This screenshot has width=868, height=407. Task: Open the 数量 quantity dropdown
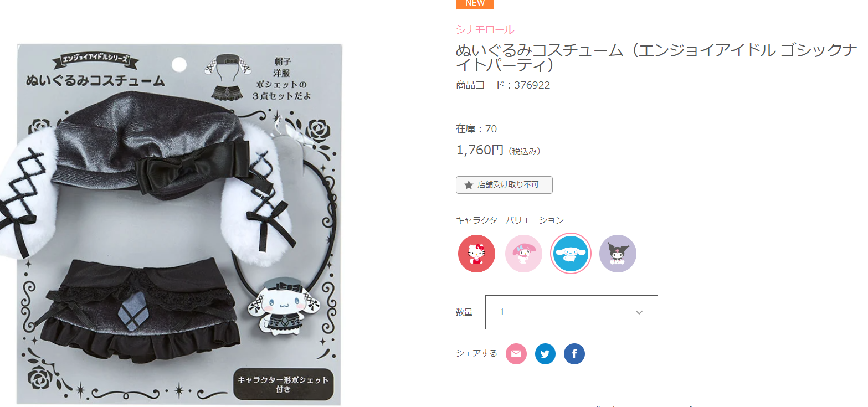tap(571, 312)
